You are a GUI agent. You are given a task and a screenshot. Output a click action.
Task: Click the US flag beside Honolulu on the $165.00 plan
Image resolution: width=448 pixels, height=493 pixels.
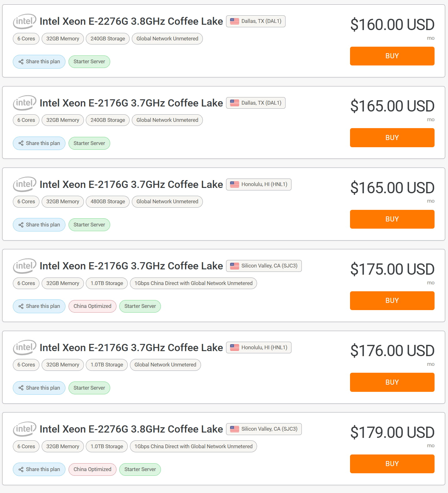[234, 184]
